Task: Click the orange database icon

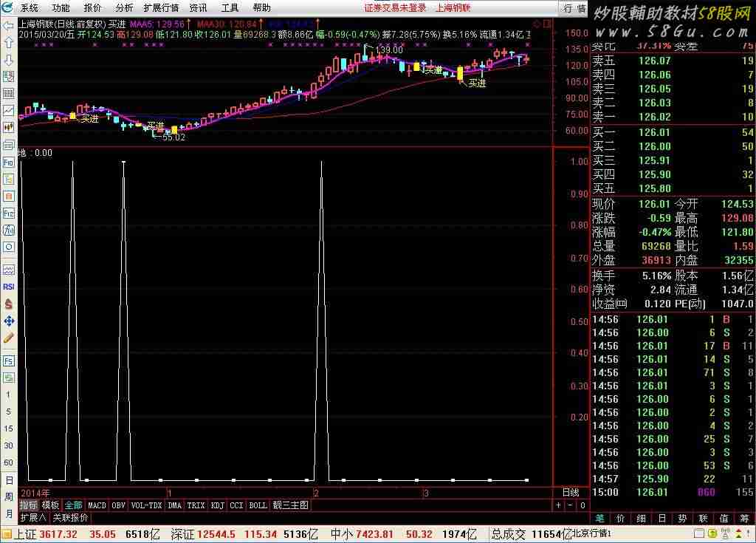Action: (x=8, y=196)
